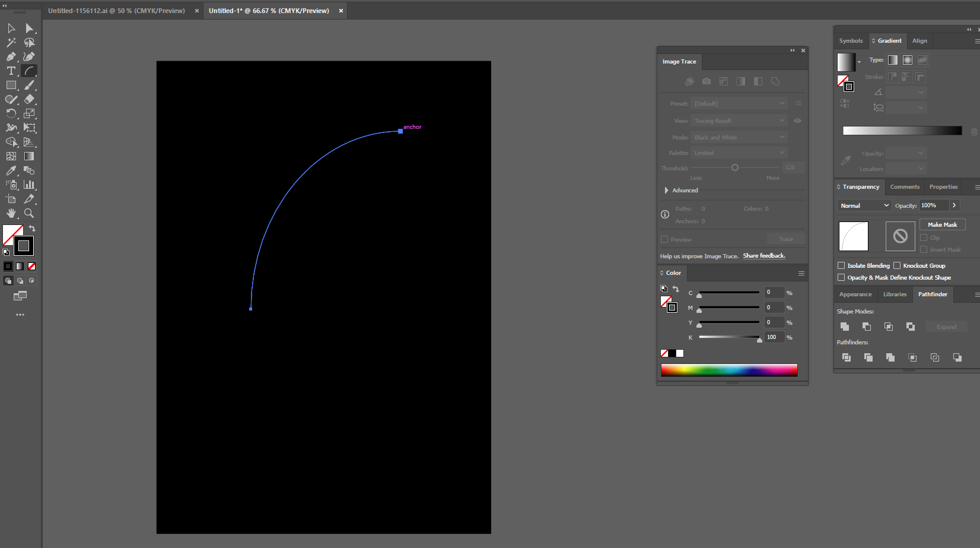Image resolution: width=980 pixels, height=548 pixels.
Task: Click Intersect shape mode icon
Action: [x=889, y=327]
